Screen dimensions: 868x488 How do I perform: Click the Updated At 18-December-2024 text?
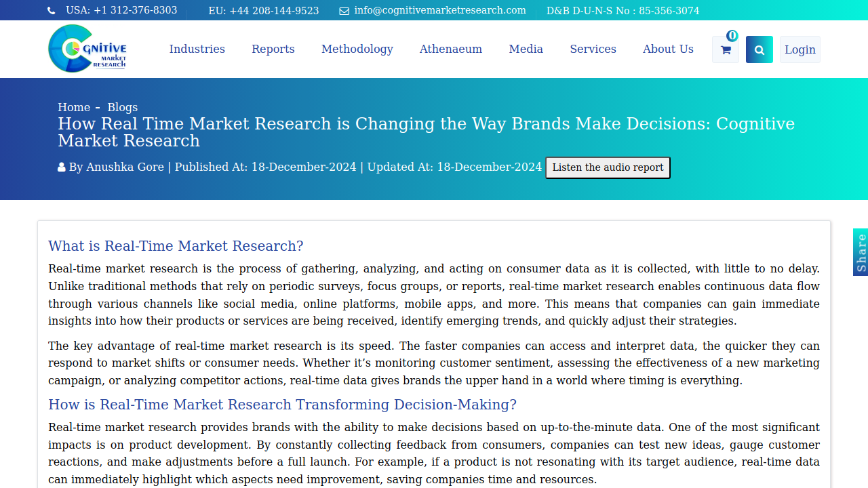[x=455, y=167]
